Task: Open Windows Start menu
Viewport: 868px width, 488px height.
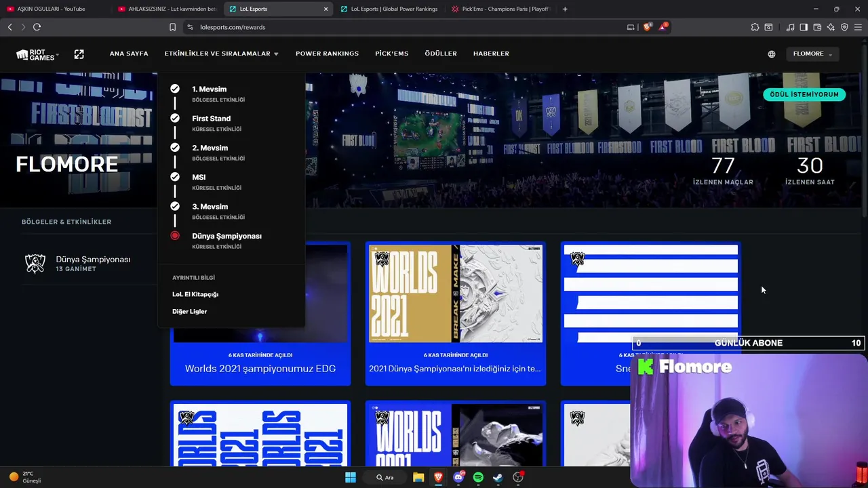Action: coord(351,477)
